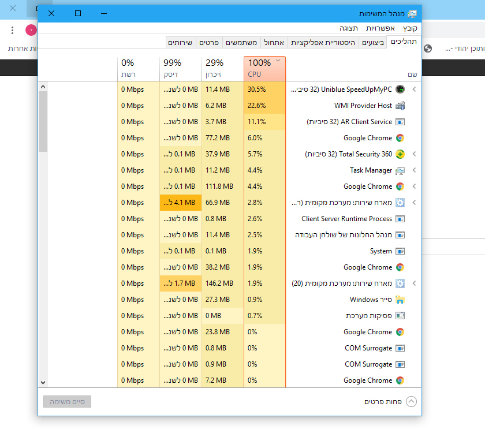Click the process list scroll down arrow
This screenshot has width=485, height=448.
tap(43, 382)
